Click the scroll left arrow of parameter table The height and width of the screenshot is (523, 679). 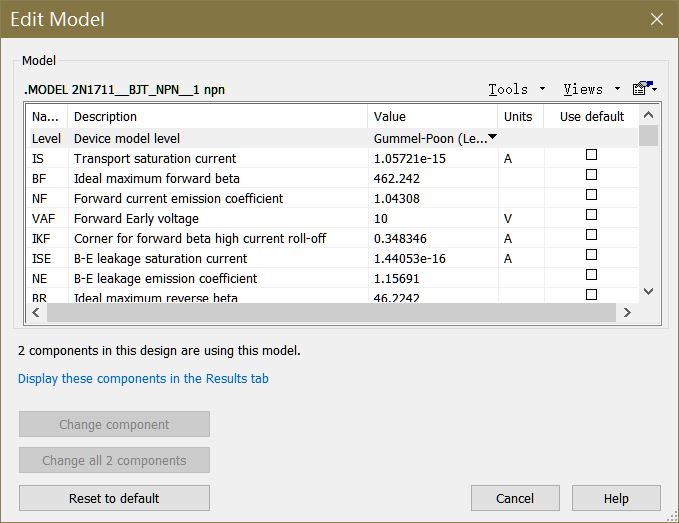[36, 312]
